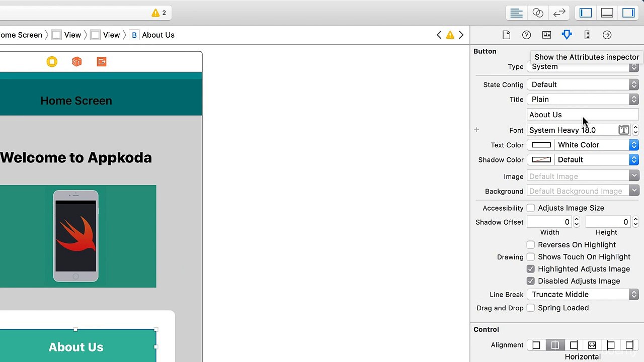This screenshot has width=644, height=362.
Task: Uncheck Disabled Adjusts Image
Action: coord(530,281)
